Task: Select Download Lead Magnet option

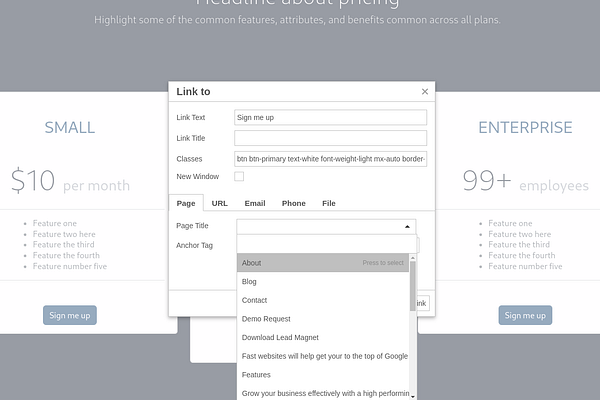Action: pos(323,337)
